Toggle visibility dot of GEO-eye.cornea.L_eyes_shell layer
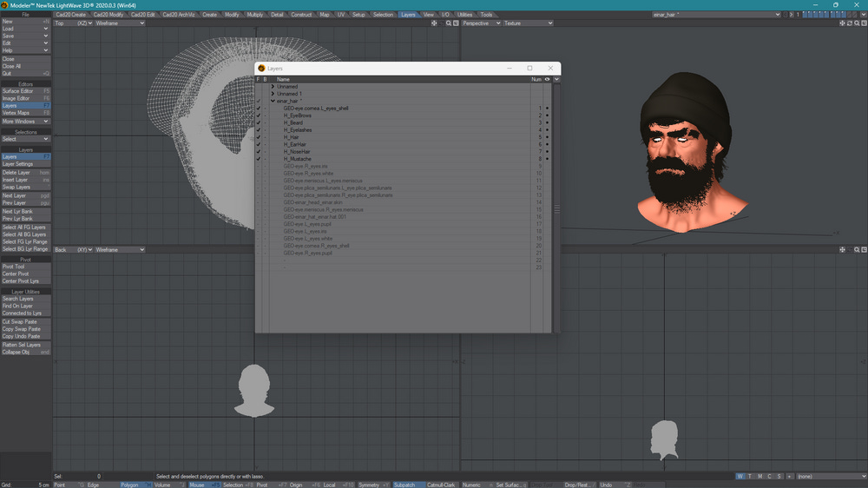The height and width of the screenshot is (488, 868). [548, 109]
